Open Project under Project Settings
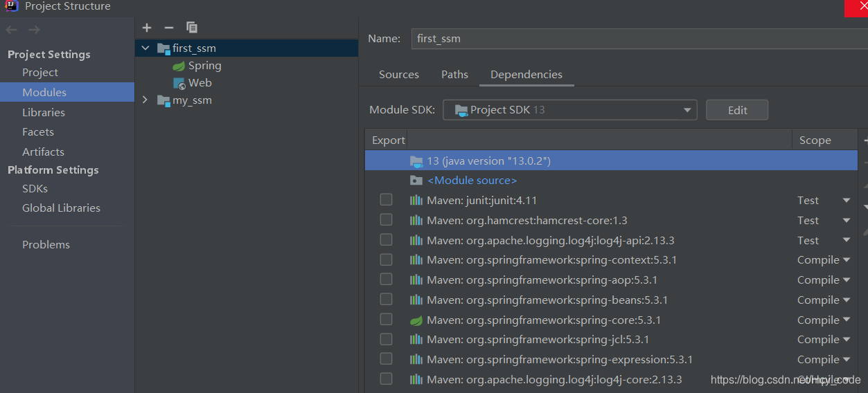Viewport: 868px width, 393px height. pos(40,73)
